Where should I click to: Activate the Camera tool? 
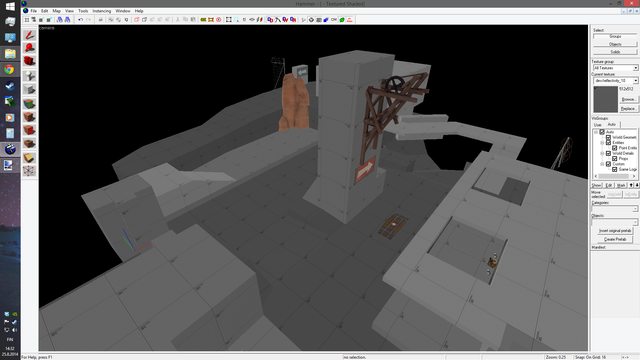[x=29, y=61]
